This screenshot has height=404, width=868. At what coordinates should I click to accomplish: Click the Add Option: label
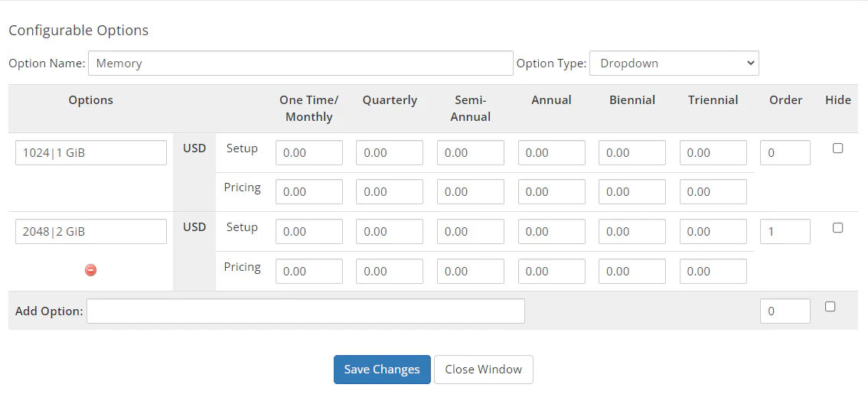pos(49,311)
